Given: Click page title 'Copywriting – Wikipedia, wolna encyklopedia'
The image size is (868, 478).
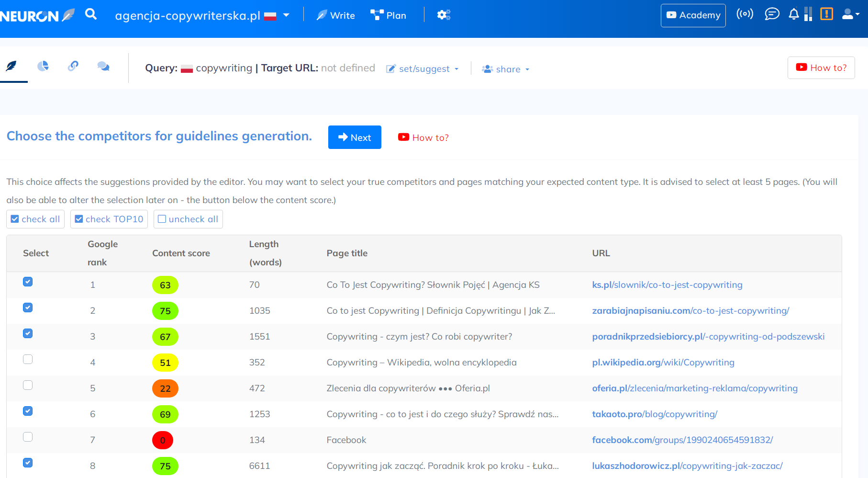Looking at the screenshot, I should point(422,363).
